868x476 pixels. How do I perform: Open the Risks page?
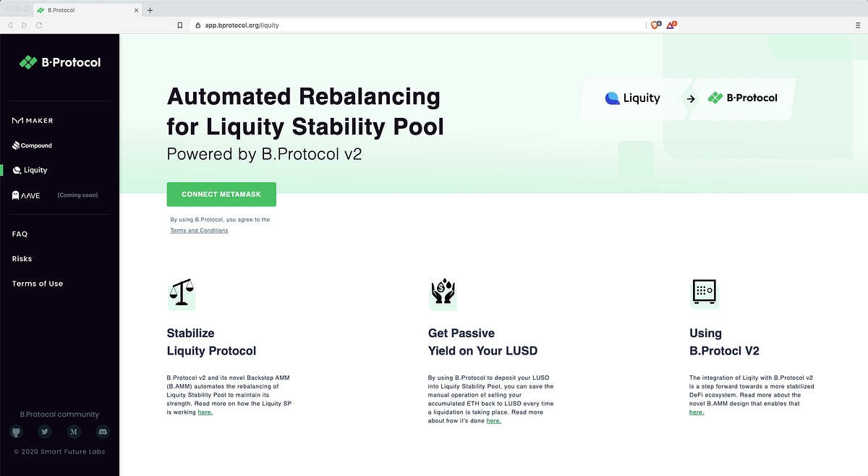click(x=22, y=259)
